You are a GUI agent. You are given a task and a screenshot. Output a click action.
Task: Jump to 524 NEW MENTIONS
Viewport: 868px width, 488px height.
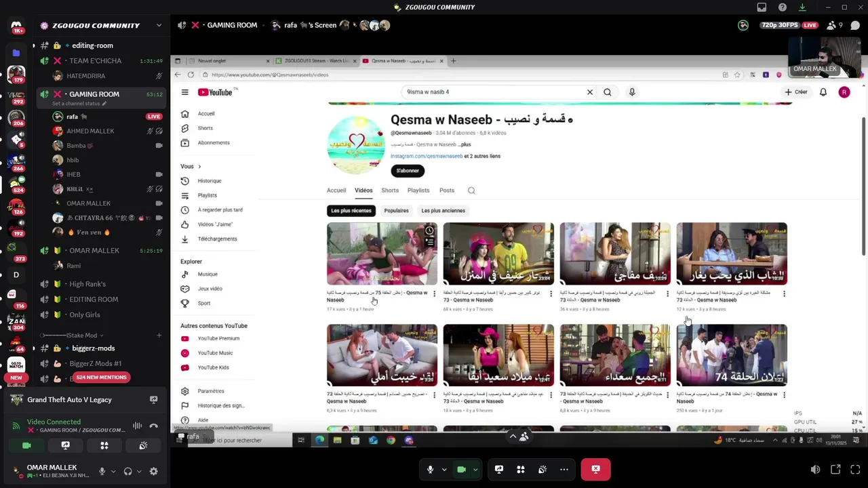click(x=101, y=377)
